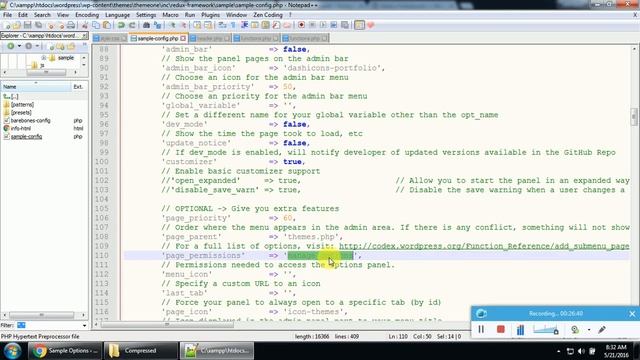The image size is (640, 360).
Task: Click the Redo toolbar icon
Action: pos(132,25)
